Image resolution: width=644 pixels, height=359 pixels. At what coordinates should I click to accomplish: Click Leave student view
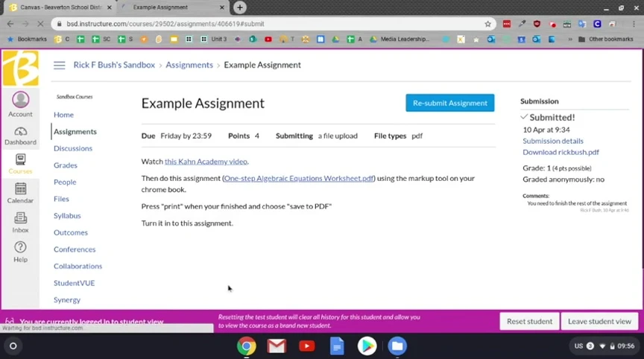pos(599,321)
